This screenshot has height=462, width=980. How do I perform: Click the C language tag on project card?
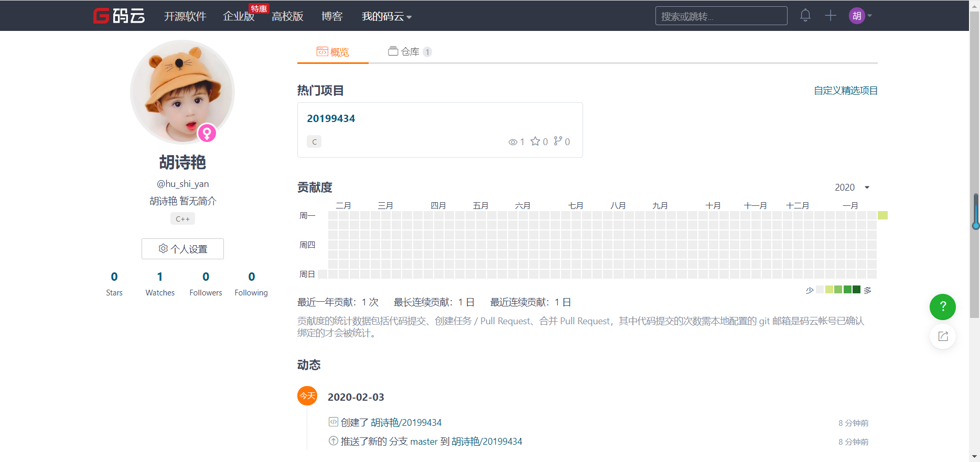tap(314, 141)
